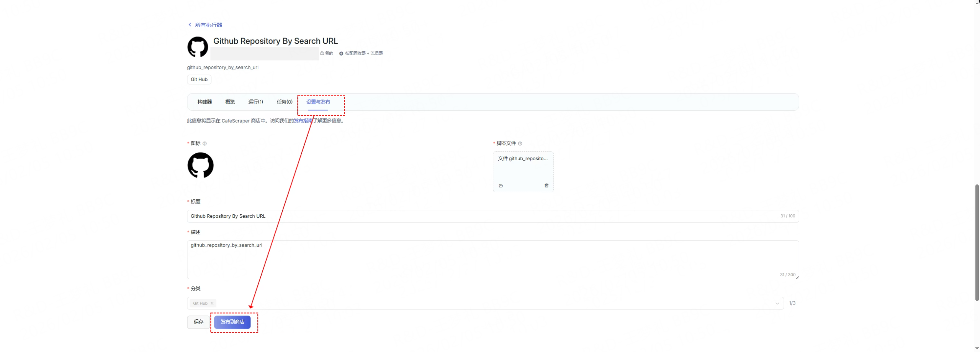This screenshot has width=980, height=352.
Task: Click the Git Hub tag under the slug
Action: tap(199, 80)
